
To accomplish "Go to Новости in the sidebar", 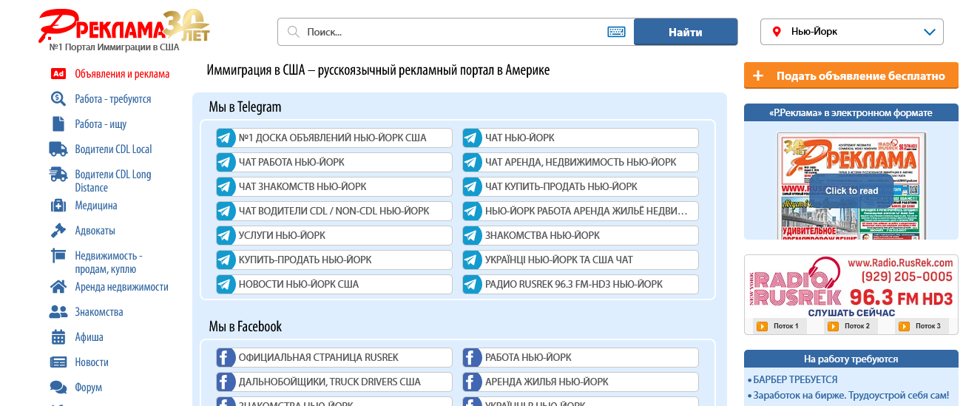I will click(x=92, y=362).
